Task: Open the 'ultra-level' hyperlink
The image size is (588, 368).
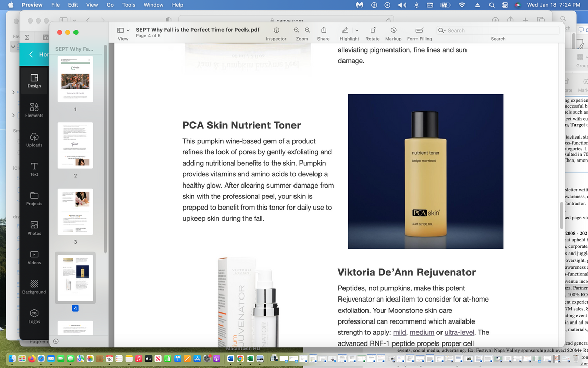Action: pos(459,332)
